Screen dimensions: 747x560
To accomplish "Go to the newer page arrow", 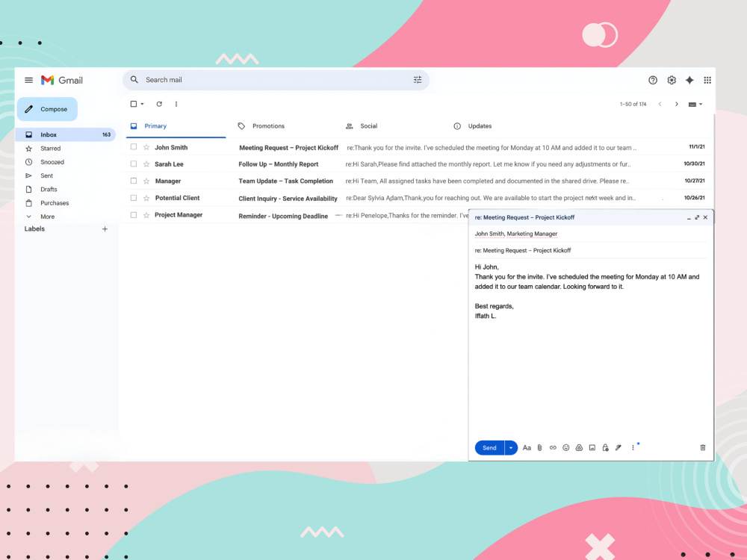I will (660, 104).
